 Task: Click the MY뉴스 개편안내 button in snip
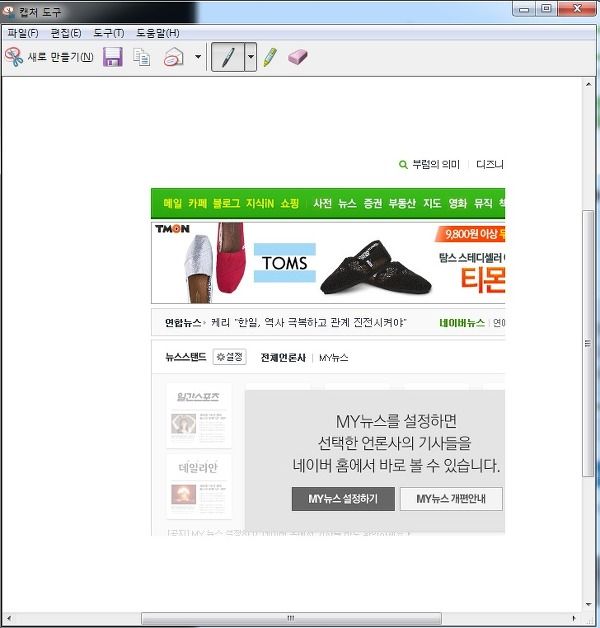coord(451,499)
